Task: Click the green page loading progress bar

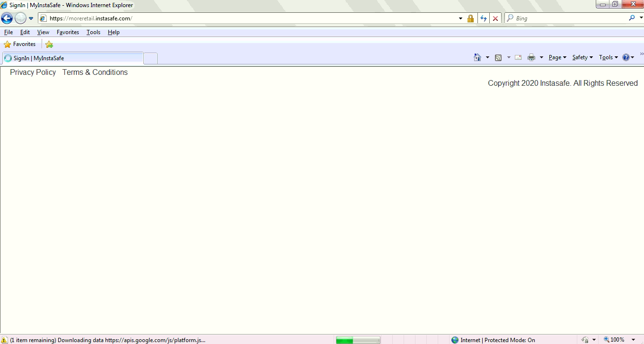Action: (x=358, y=340)
